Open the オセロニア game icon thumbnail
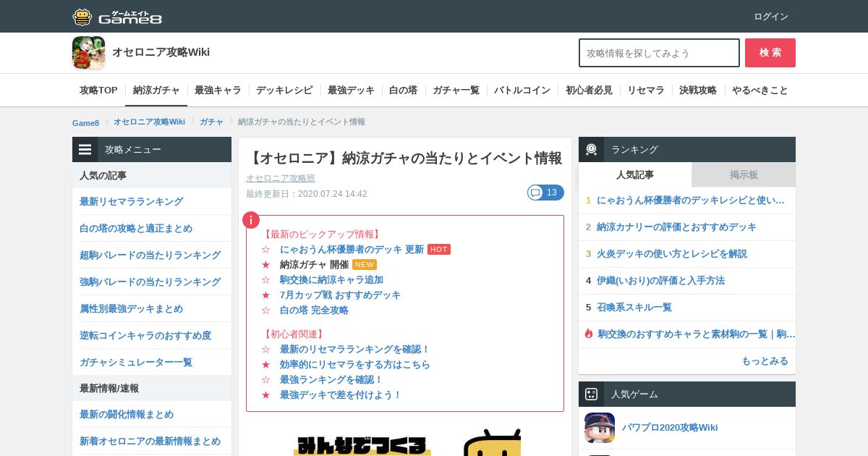 (x=88, y=53)
